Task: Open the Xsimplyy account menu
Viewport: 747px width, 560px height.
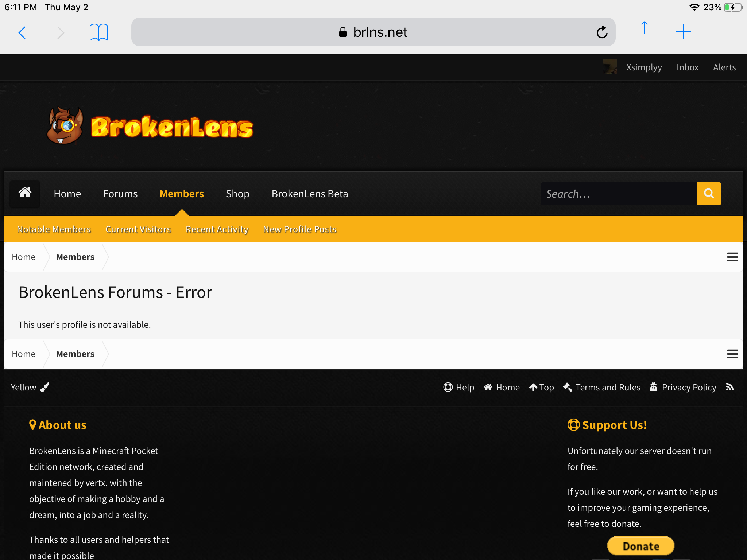Action: [644, 67]
